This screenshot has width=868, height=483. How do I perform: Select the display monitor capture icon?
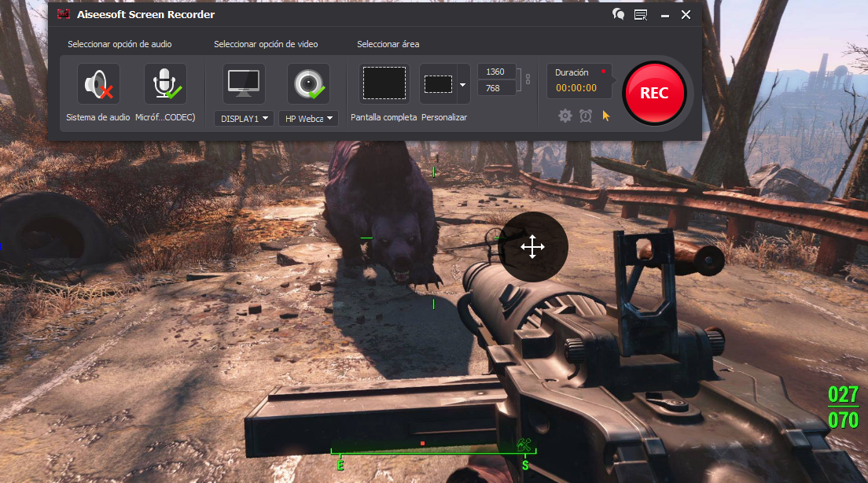click(244, 84)
